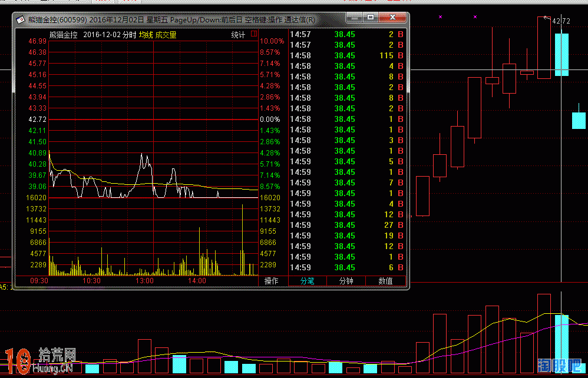Click the 均线 average line legend label
Viewport: 588px width, 378px height.
pyautogui.click(x=146, y=35)
